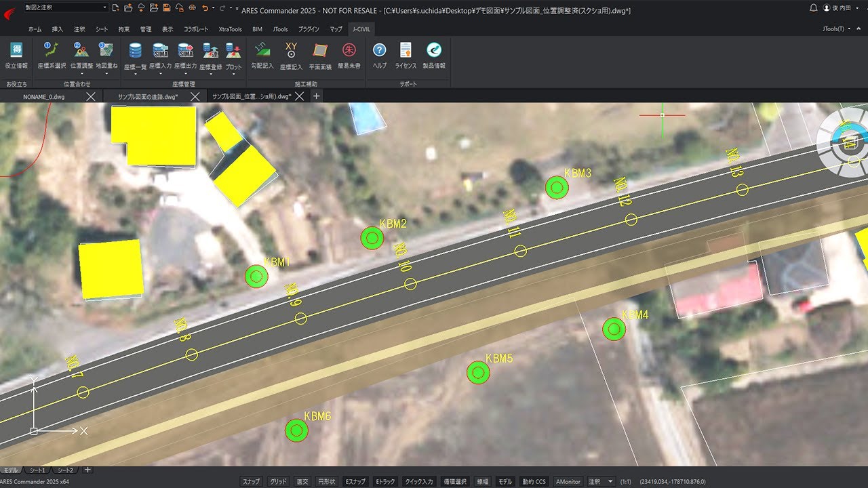Click the Undo arrow icon
The image size is (868, 488).
coord(205,7)
